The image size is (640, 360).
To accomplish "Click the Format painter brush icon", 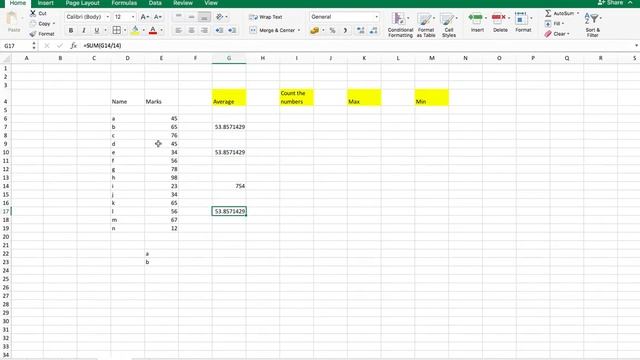I will [x=33, y=34].
